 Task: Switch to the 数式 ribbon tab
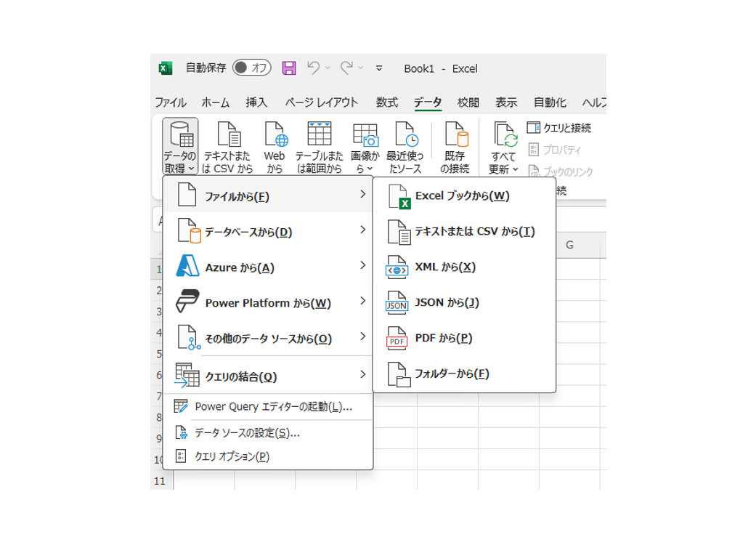tap(387, 102)
